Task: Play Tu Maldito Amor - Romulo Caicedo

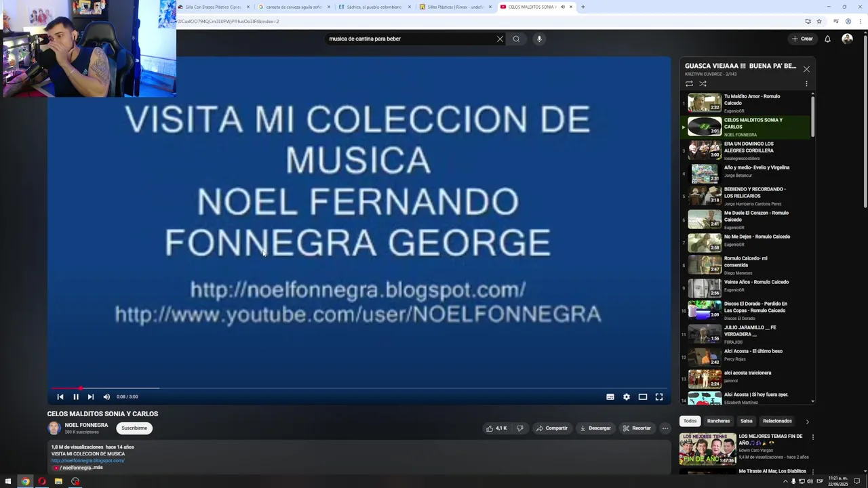Action: pos(746,103)
